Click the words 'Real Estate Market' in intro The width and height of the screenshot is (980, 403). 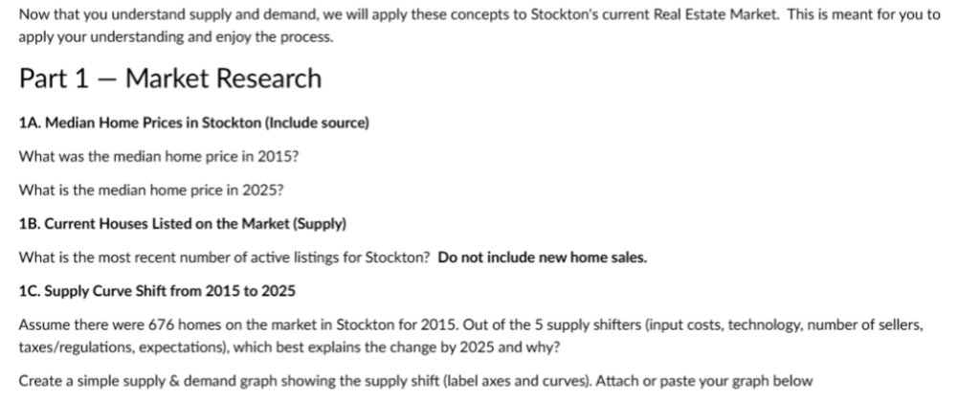(x=714, y=14)
